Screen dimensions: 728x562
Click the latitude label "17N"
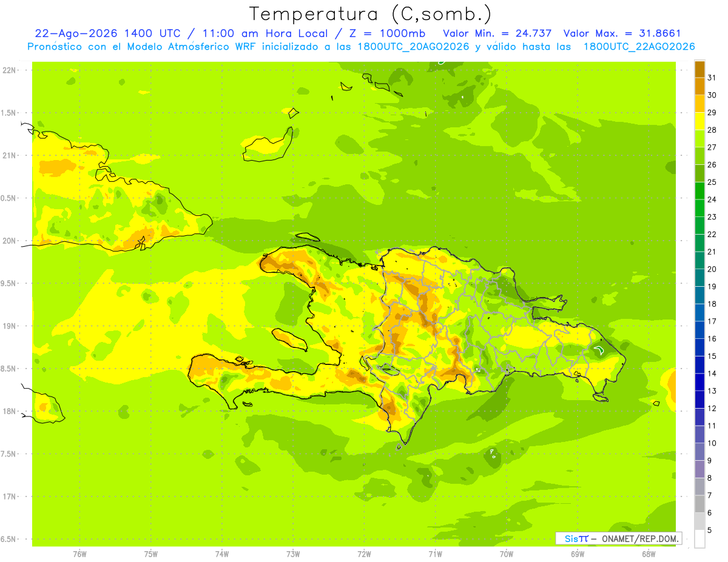pos(10,497)
